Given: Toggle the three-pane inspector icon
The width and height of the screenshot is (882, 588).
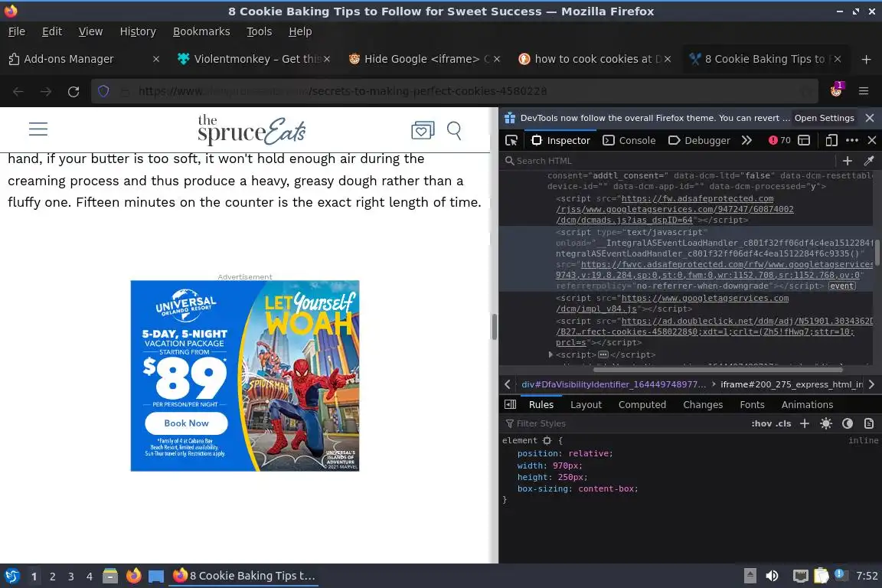Looking at the screenshot, I should pos(510,404).
